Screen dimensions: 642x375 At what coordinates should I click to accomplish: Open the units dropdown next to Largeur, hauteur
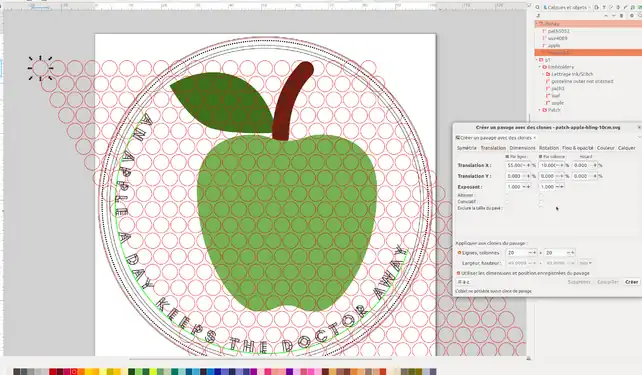point(585,263)
